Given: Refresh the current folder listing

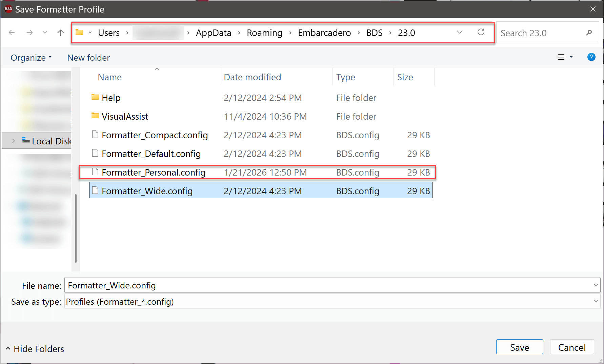Looking at the screenshot, I should (481, 32).
